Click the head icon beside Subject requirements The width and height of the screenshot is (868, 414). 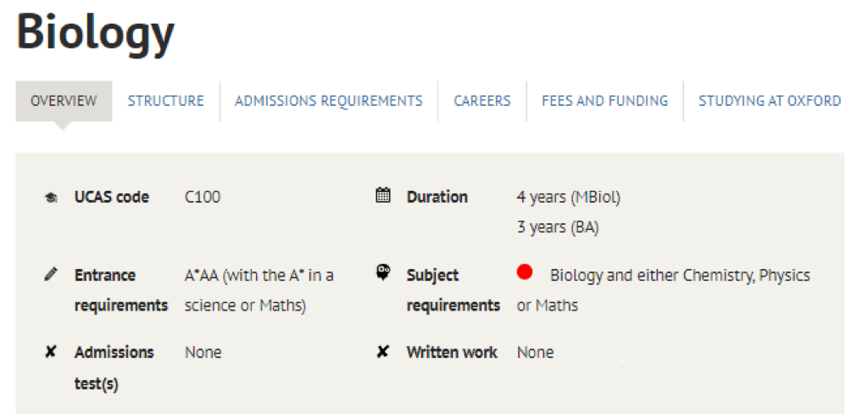383,273
